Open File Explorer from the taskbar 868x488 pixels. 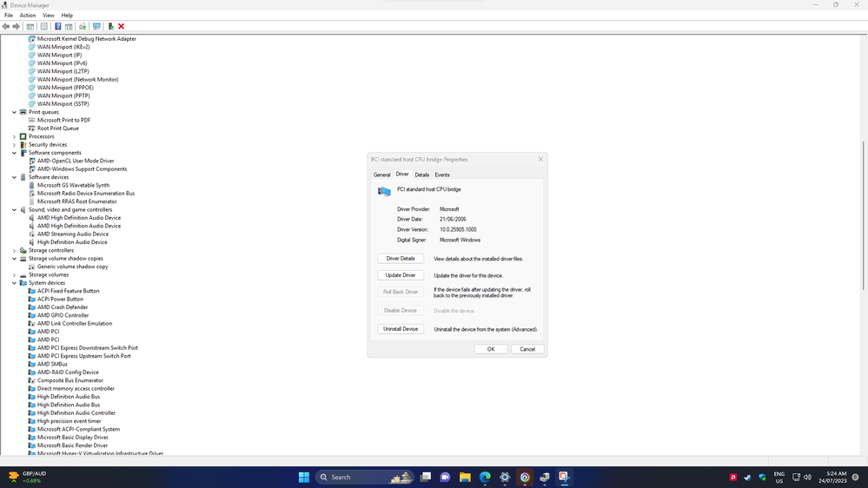(x=465, y=477)
